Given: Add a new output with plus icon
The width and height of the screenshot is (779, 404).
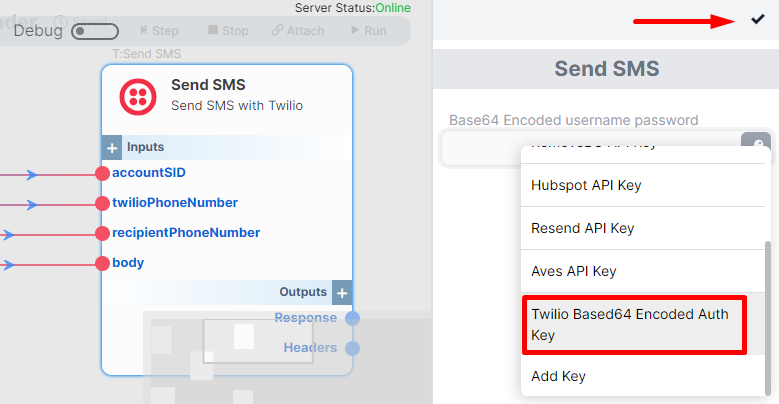Looking at the screenshot, I should pos(342,293).
